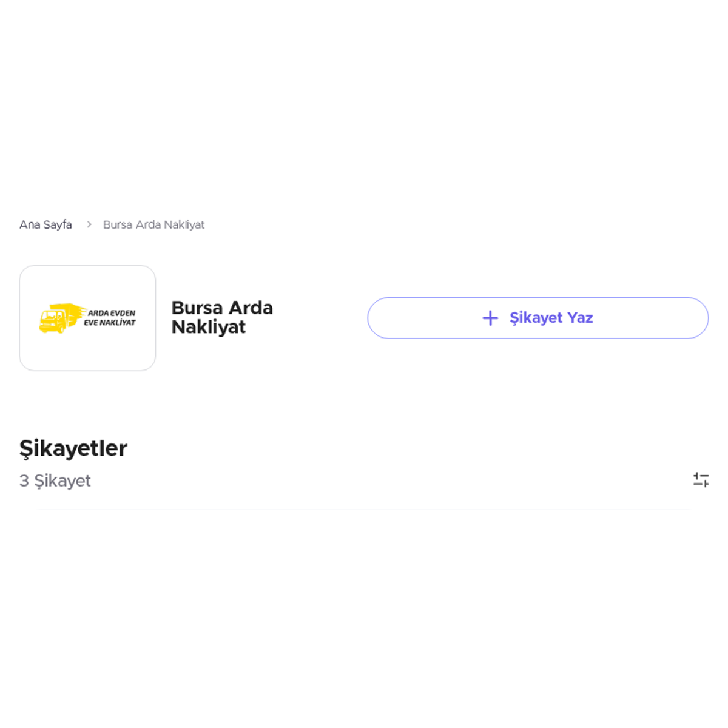Image resolution: width=728 pixels, height=728 pixels.
Task: Click the divider line below 3 Şikayet
Action: (364, 510)
